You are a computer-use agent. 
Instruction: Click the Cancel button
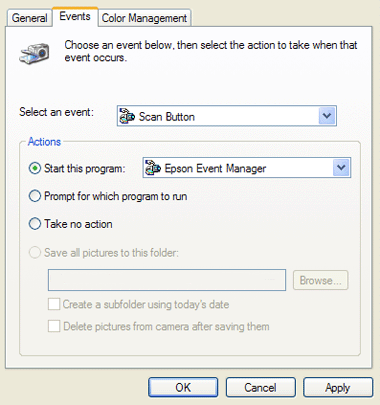260,387
